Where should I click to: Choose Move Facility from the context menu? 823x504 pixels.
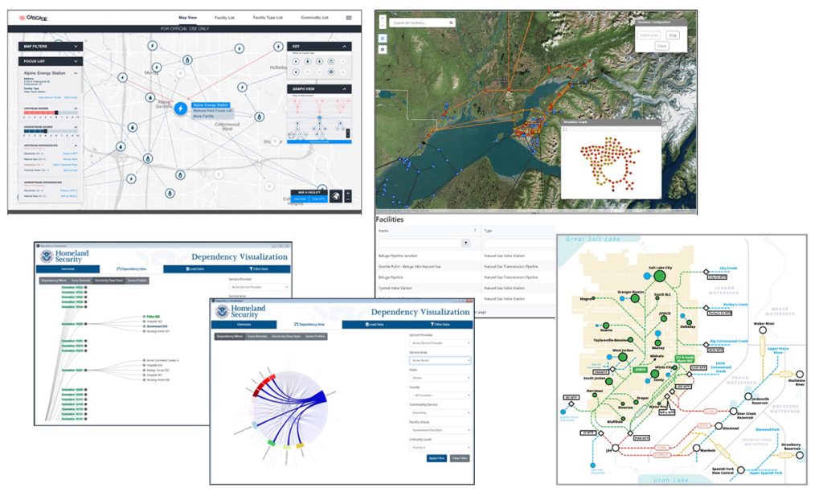204,116
